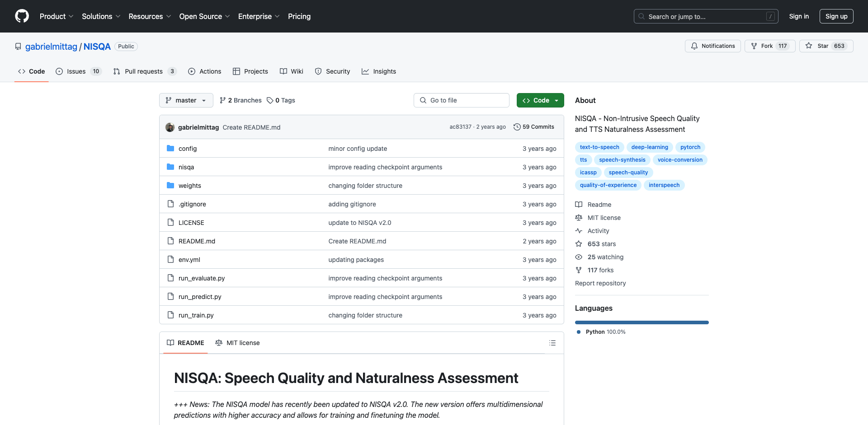This screenshot has width=868, height=425.
Task: Open 'update to NISQA v2.0' commit message
Action: pos(360,223)
